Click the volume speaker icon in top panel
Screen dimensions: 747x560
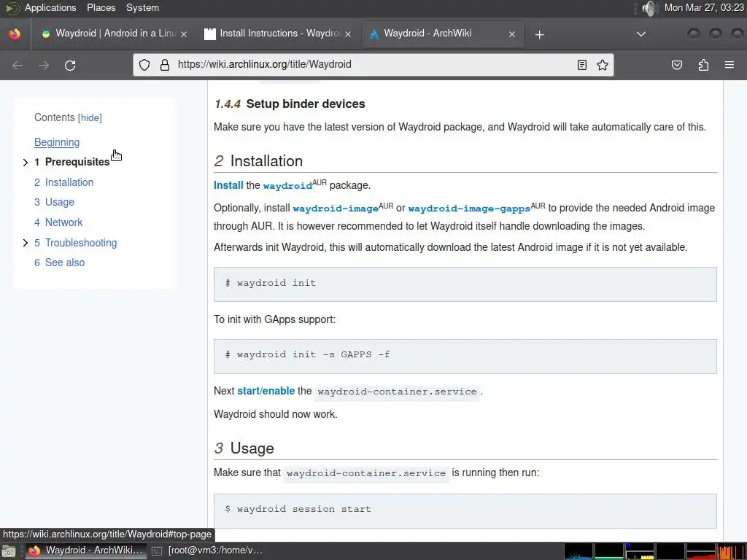point(649,8)
